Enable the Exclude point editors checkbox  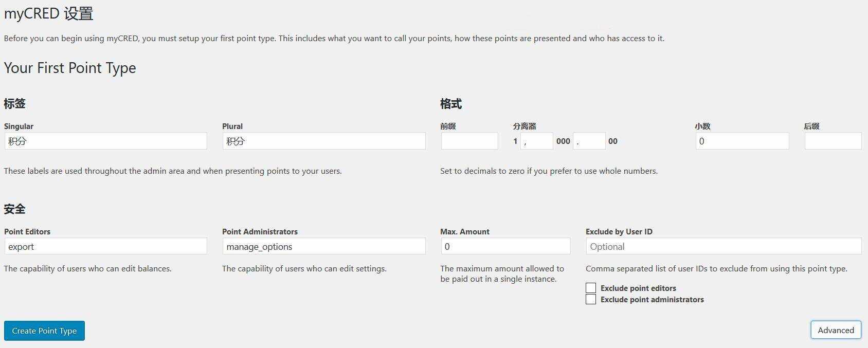pos(590,288)
